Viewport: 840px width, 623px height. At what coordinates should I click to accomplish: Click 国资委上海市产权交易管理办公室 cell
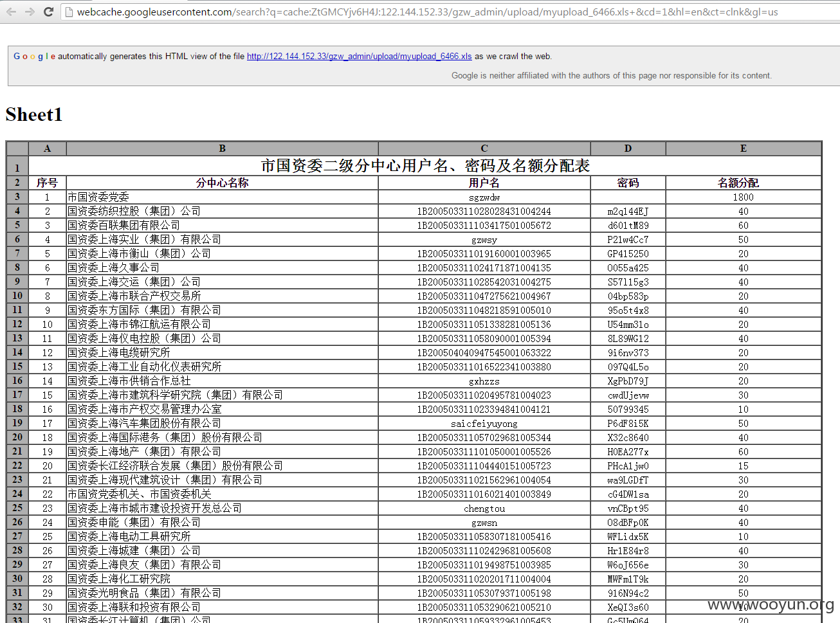click(222, 409)
